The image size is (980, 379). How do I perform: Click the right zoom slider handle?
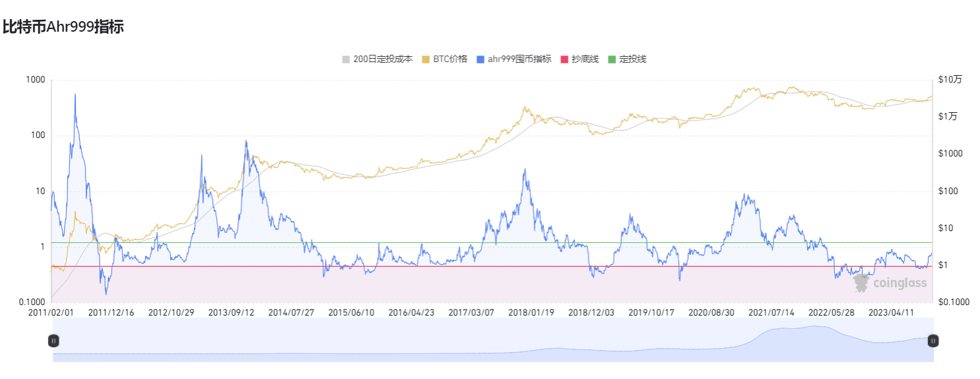[x=933, y=341]
